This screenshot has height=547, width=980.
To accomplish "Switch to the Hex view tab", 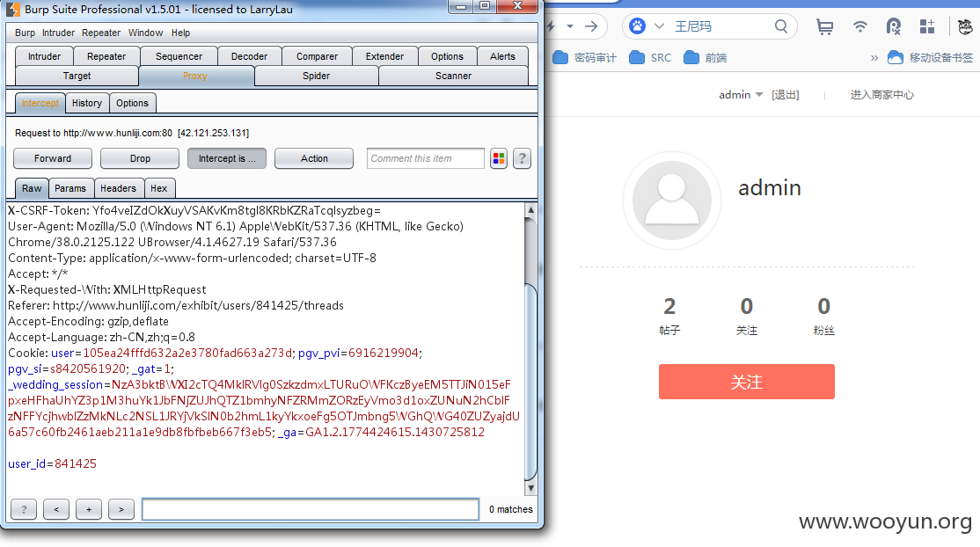I will tap(158, 188).
